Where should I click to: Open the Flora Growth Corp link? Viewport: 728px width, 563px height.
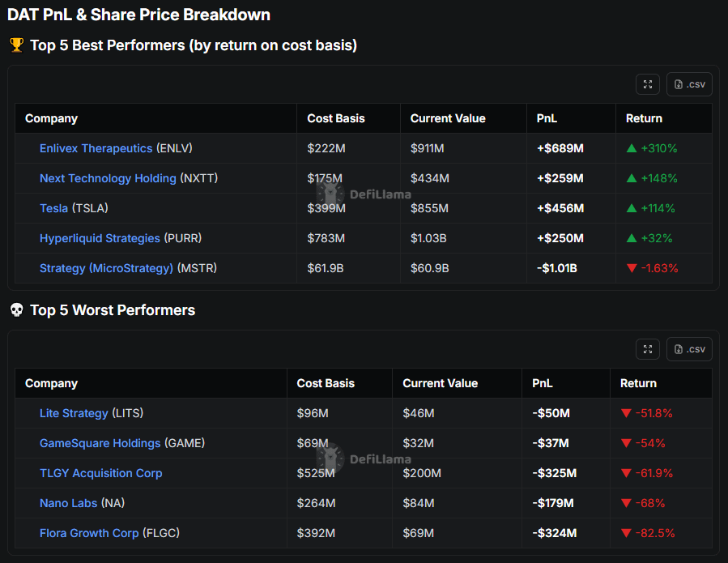point(89,533)
